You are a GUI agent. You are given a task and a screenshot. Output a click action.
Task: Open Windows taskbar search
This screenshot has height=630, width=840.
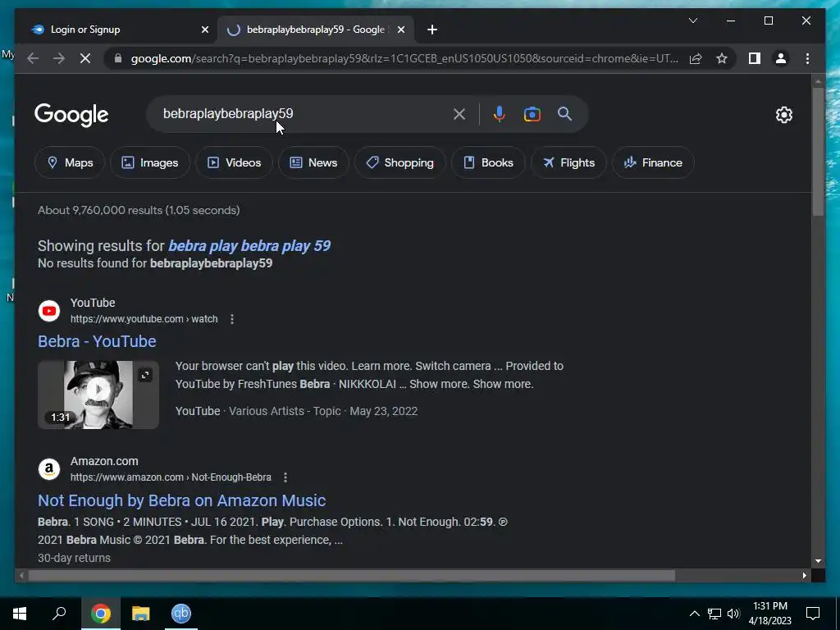[x=59, y=614]
